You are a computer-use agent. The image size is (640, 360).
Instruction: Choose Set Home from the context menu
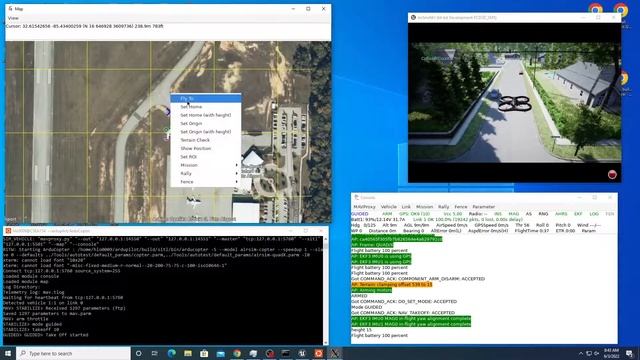[x=206, y=107]
